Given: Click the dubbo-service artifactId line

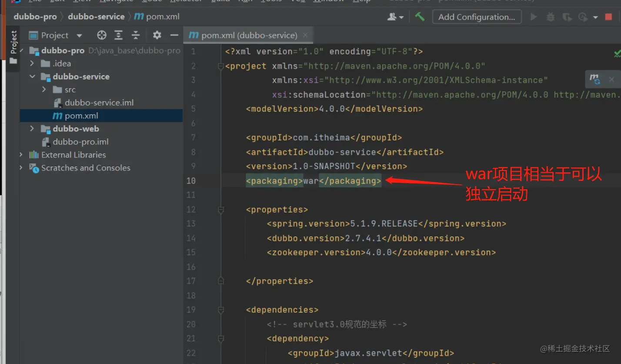Looking at the screenshot, I should [x=345, y=152].
